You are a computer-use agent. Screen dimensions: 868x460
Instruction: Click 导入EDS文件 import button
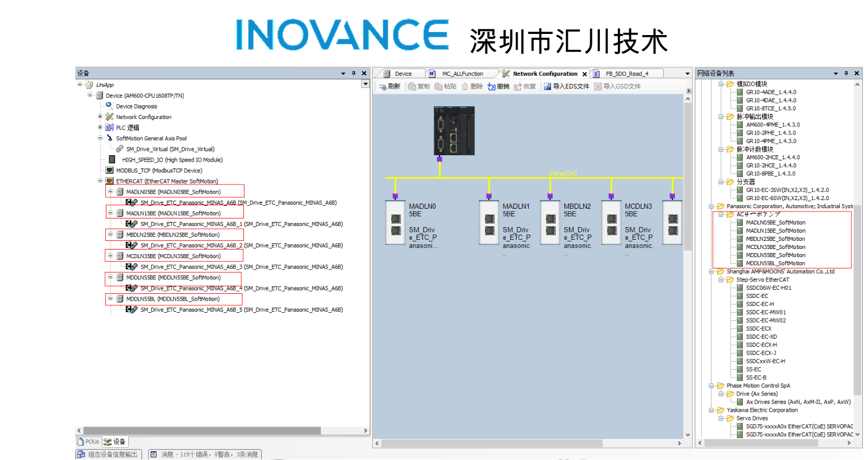[567, 86]
